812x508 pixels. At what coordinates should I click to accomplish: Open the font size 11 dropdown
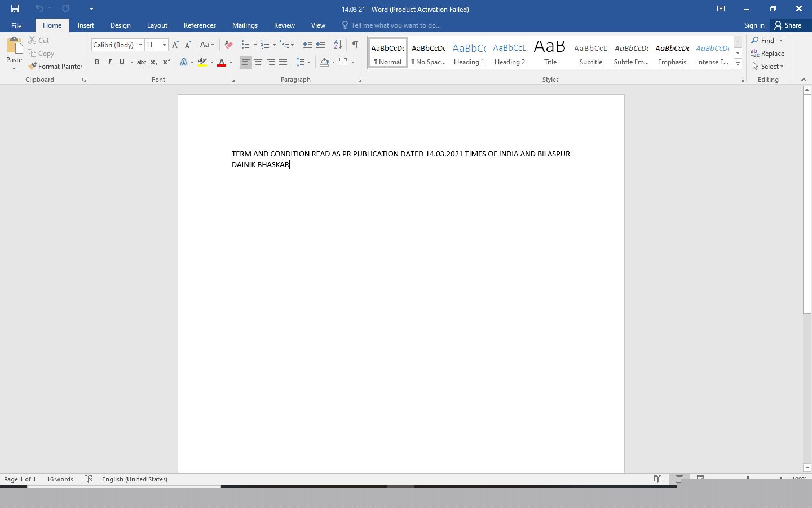click(164, 45)
